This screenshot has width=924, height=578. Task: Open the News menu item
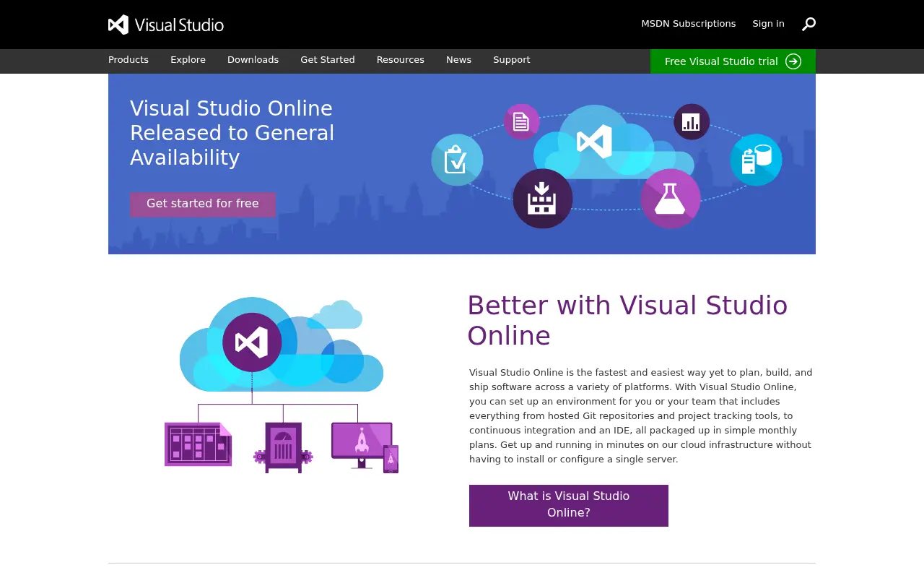tap(458, 60)
